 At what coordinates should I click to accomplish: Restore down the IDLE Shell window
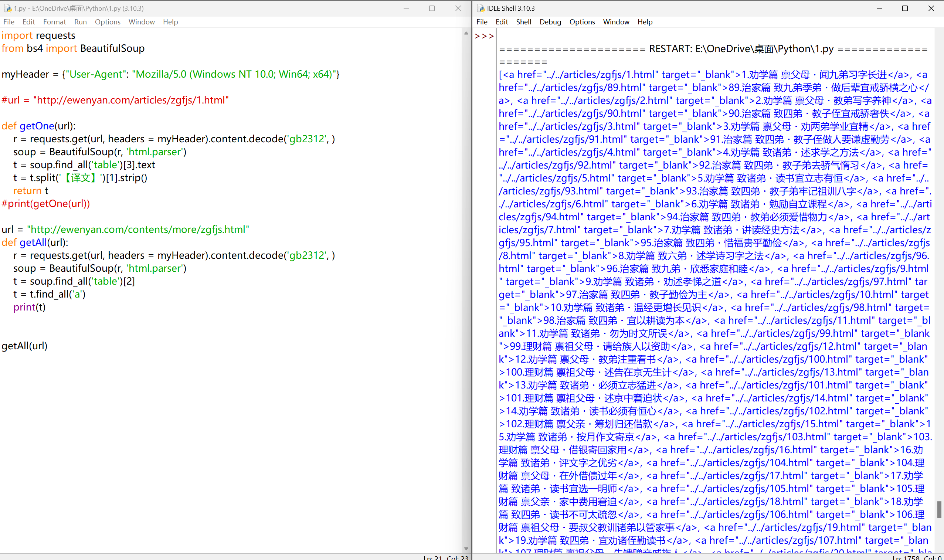point(905,8)
